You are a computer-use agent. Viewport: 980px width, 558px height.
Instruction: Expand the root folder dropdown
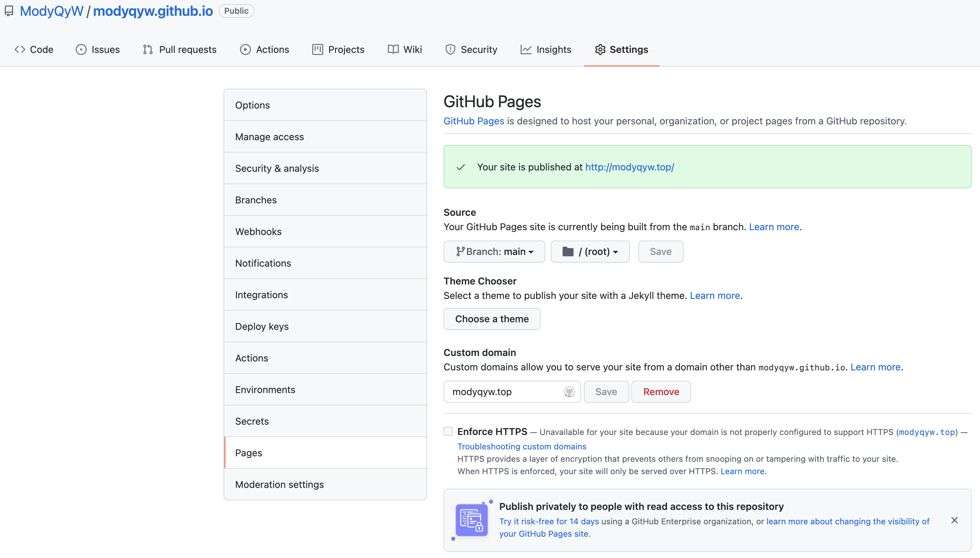(x=590, y=252)
